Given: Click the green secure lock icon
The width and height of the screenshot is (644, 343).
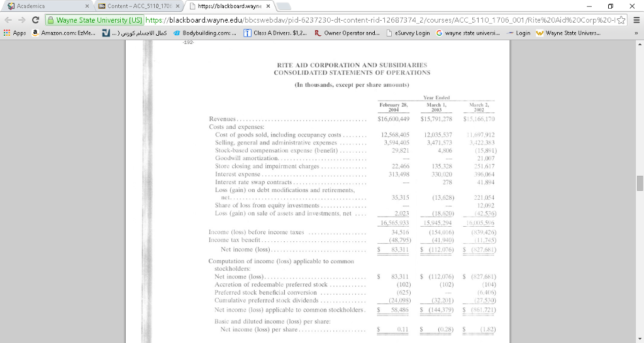Looking at the screenshot, I should point(50,20).
